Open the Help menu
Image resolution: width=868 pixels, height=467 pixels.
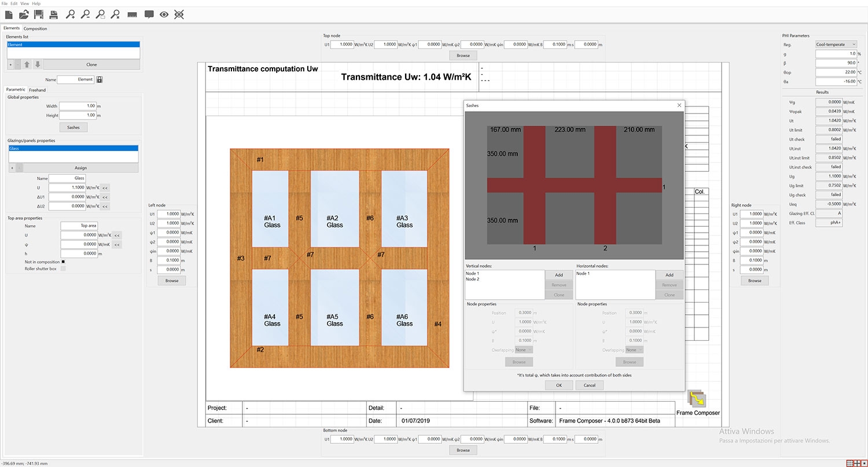[x=36, y=3]
